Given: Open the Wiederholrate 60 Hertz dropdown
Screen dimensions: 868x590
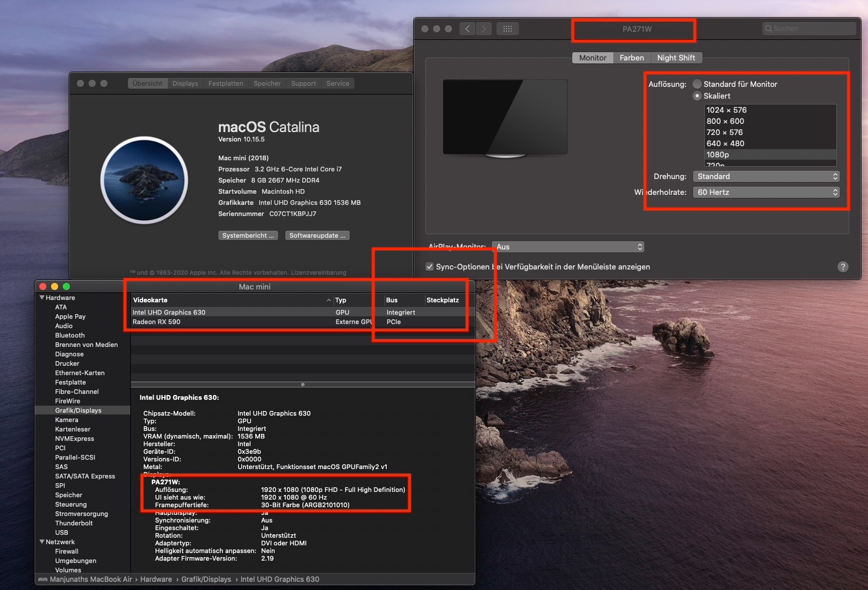Looking at the screenshot, I should click(766, 192).
